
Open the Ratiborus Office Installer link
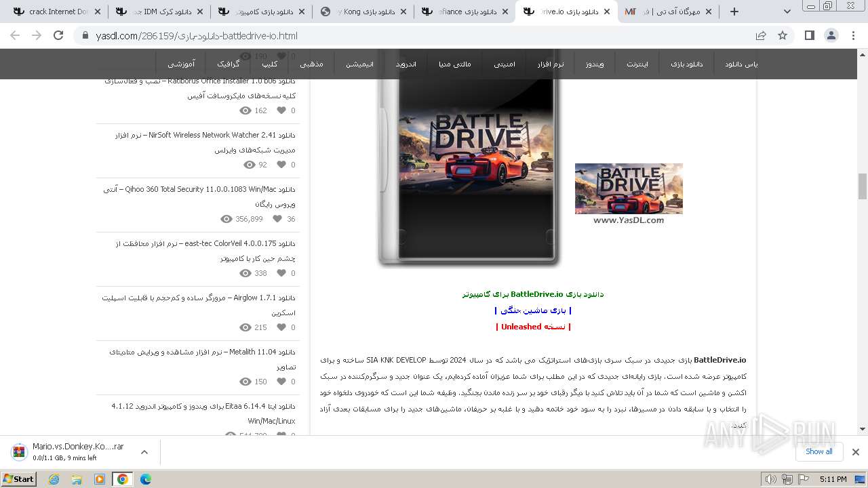[x=200, y=88]
